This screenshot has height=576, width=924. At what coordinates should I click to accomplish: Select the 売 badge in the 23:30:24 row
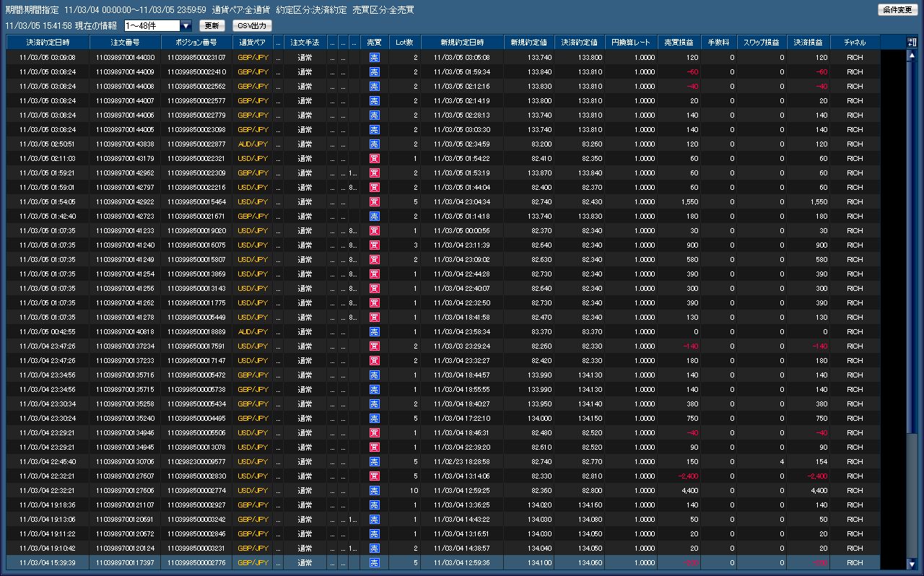coord(374,418)
